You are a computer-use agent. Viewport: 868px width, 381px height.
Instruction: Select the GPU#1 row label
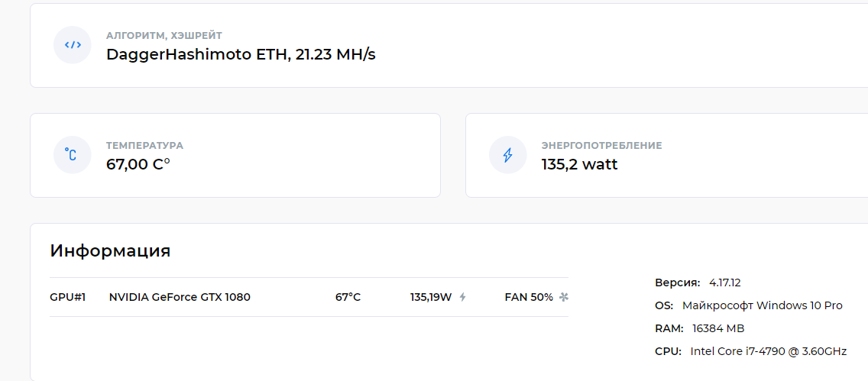(x=67, y=298)
